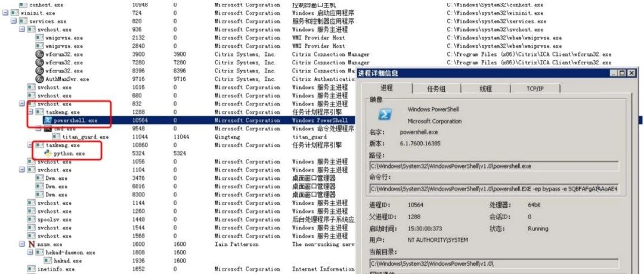Click Qingteng company cell

tap(228, 137)
